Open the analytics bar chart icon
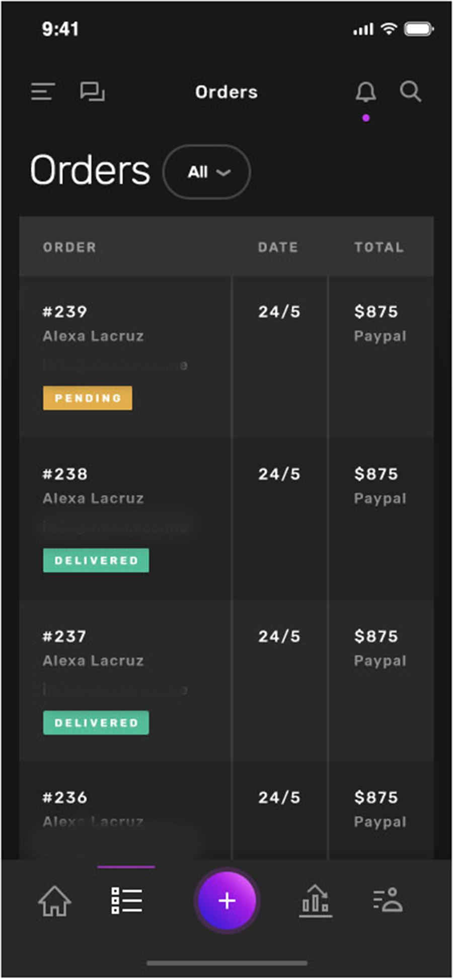The height and width of the screenshot is (980, 453). 316,900
